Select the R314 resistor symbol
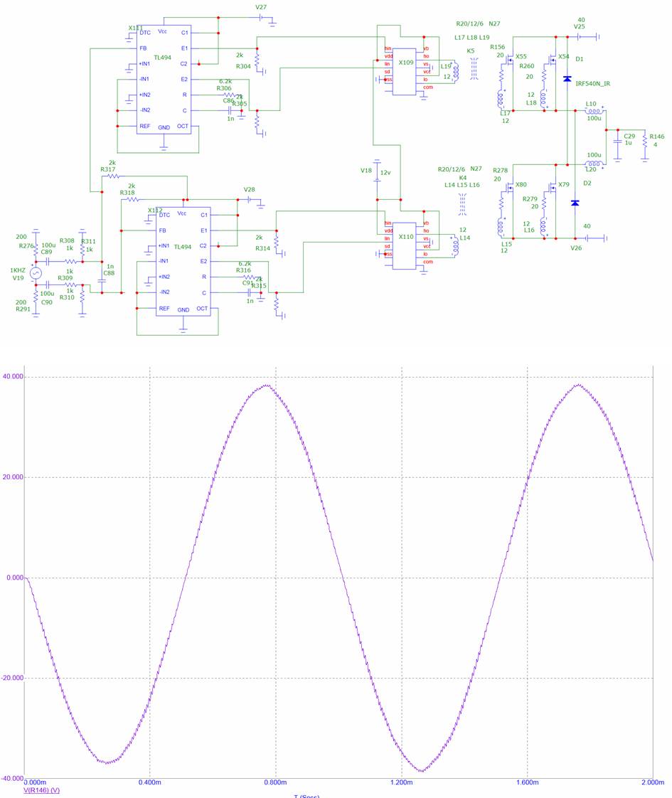 click(276, 244)
